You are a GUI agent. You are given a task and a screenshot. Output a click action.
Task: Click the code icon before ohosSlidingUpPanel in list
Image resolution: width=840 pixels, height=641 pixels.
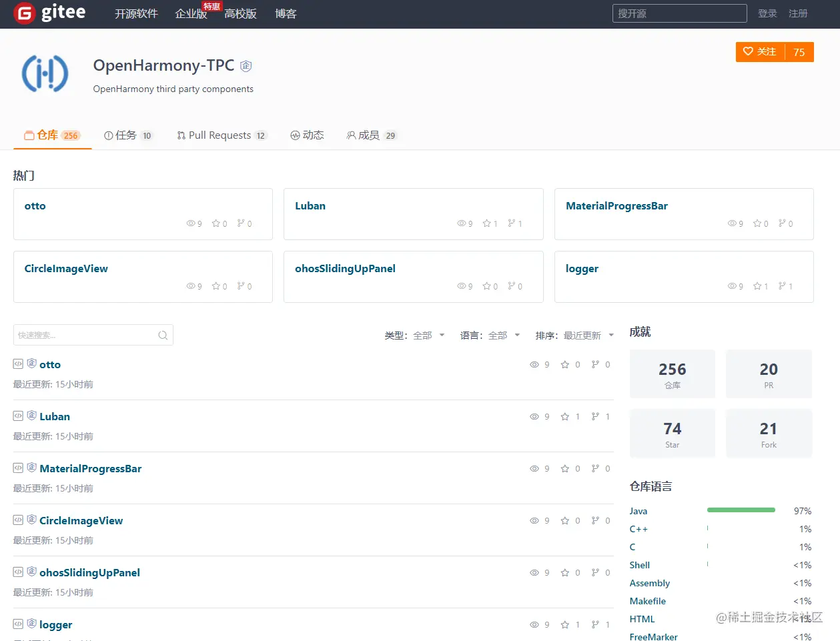click(x=18, y=572)
